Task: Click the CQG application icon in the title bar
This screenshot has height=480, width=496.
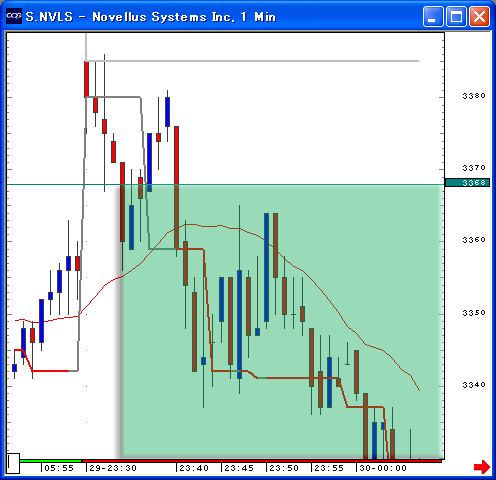Action: [x=14, y=16]
